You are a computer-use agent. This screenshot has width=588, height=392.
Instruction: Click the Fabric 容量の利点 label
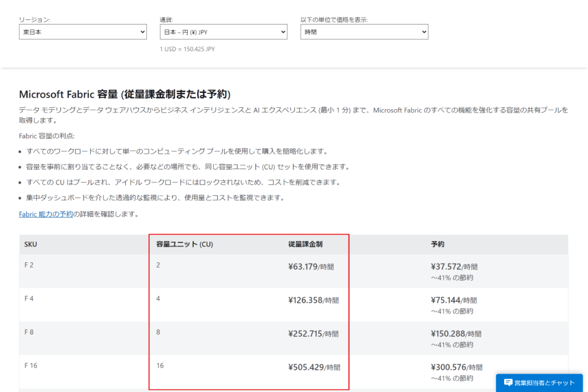(47, 136)
